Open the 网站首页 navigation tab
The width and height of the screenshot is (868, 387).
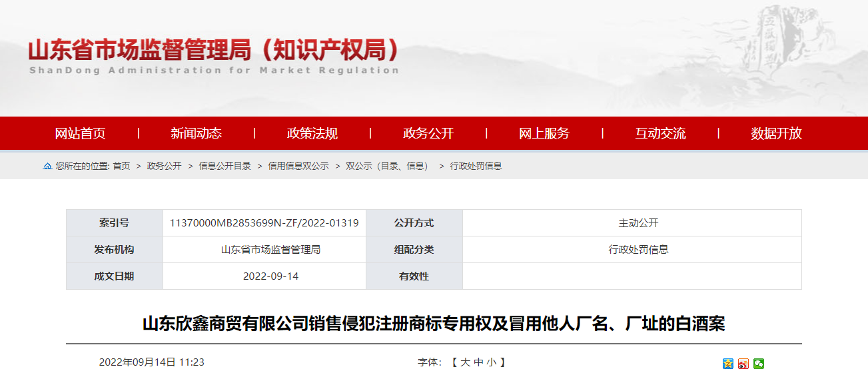coord(80,133)
